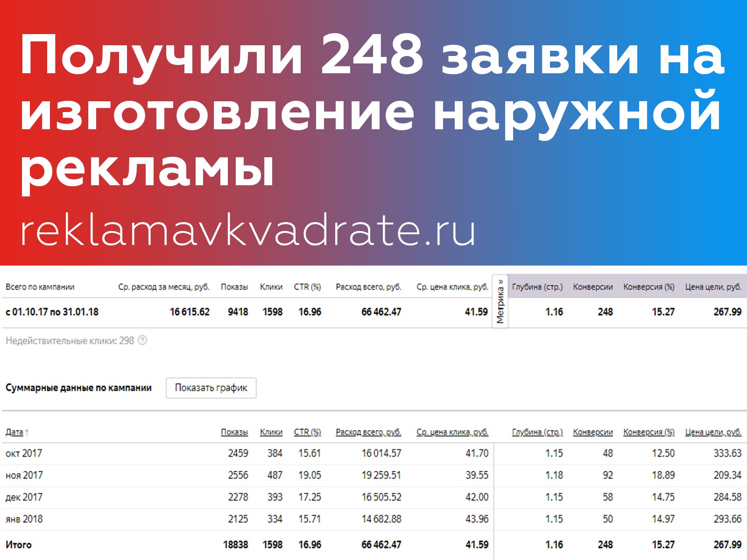
Task: Click November spend value 19 259.51
Action: coord(381,475)
